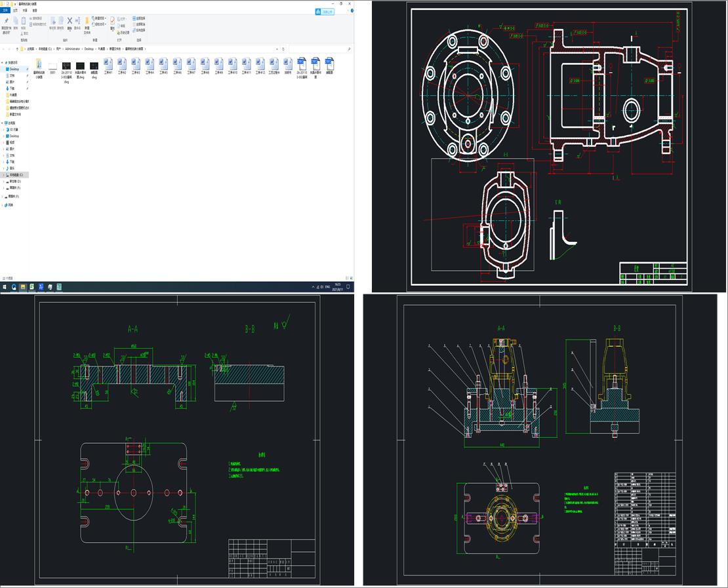Select the 24-20110 dwg thumbnail file
The height and width of the screenshot is (588, 728).
pos(66,70)
